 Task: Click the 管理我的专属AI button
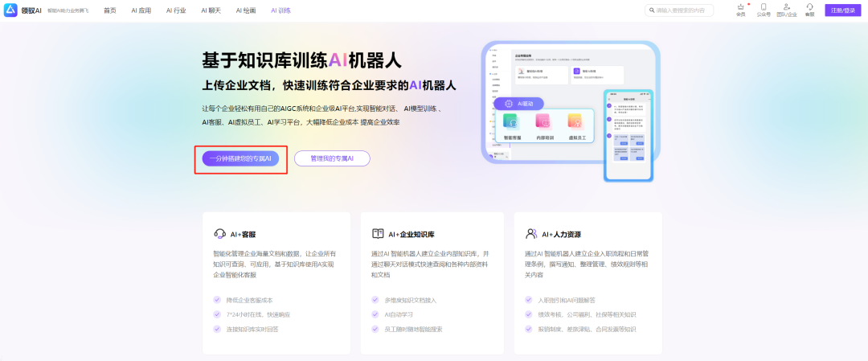click(x=332, y=158)
